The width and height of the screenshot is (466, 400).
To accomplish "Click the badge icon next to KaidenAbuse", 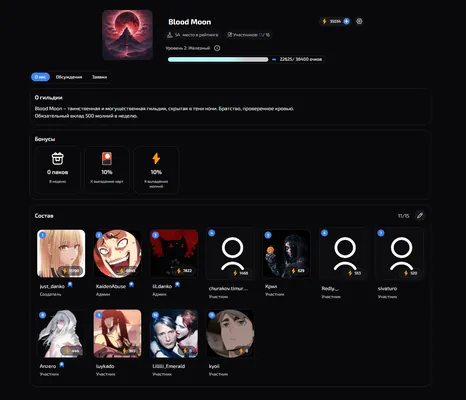I will point(131,285).
